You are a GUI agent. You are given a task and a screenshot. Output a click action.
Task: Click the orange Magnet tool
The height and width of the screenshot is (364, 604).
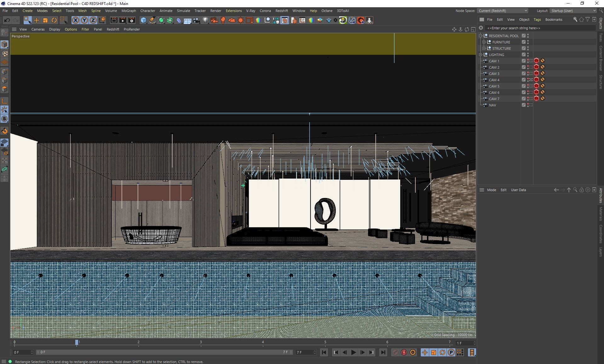5,131
